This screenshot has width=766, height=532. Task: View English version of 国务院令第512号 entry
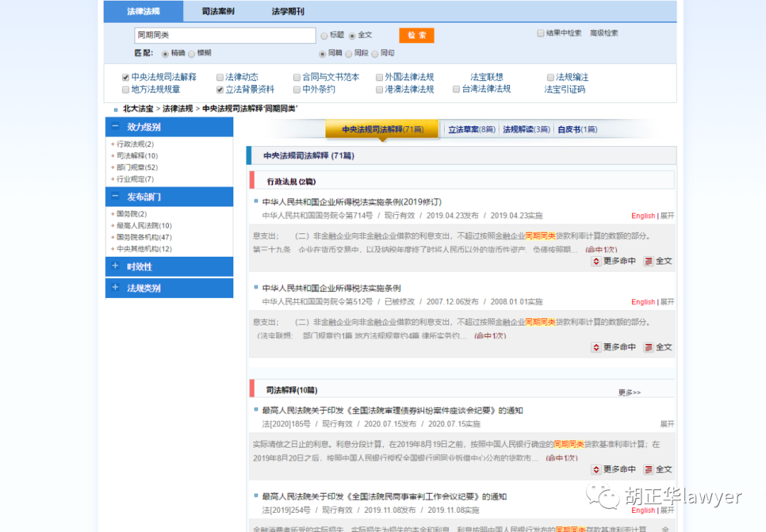(643, 302)
